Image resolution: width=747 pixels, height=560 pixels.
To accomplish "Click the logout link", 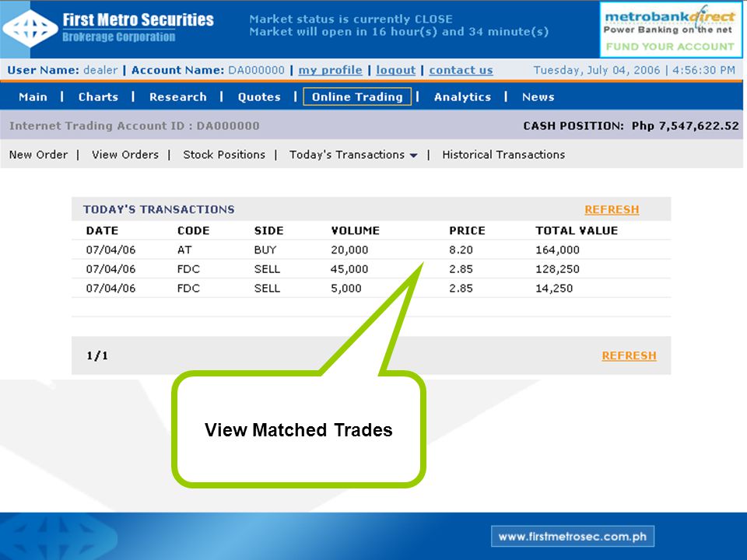I will point(396,70).
